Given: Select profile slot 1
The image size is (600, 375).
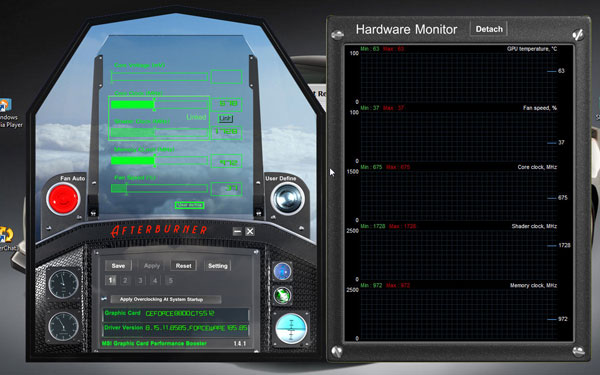Looking at the screenshot, I should (x=111, y=280).
